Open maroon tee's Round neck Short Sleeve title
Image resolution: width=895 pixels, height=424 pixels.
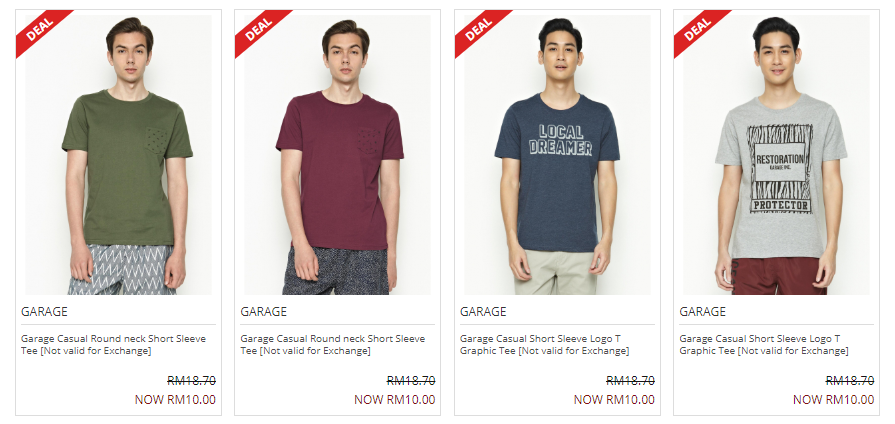tap(333, 345)
